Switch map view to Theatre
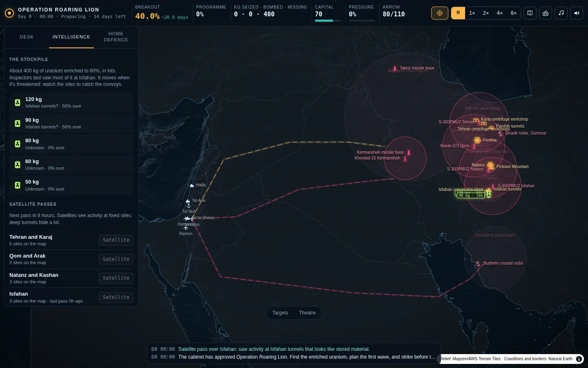The width and height of the screenshot is (588, 368). (x=307, y=313)
